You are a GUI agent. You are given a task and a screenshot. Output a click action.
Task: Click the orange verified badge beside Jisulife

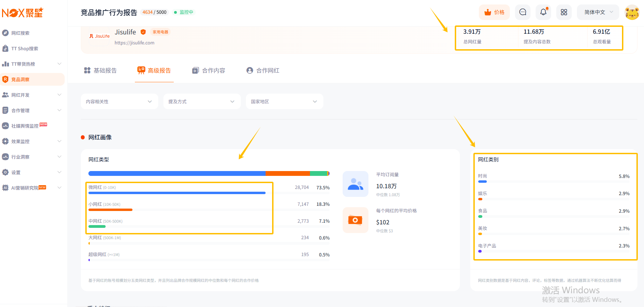click(x=143, y=32)
